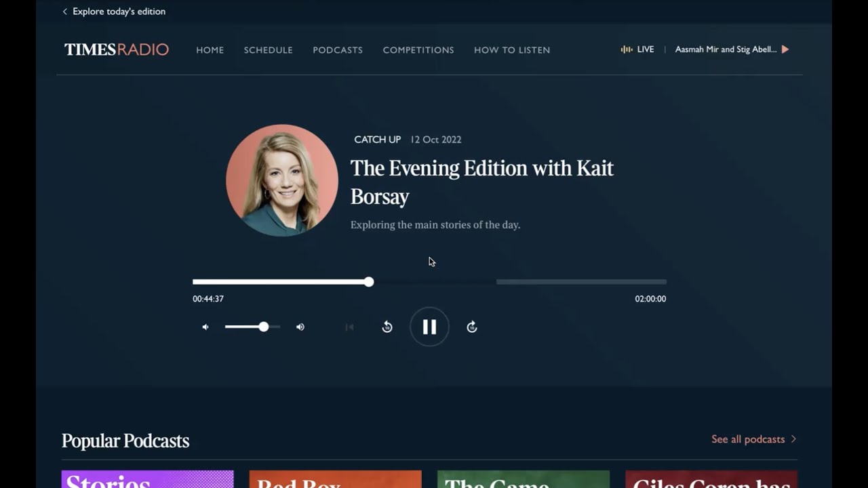
Task: Open the COMPETITIONS menu item
Action: (418, 50)
